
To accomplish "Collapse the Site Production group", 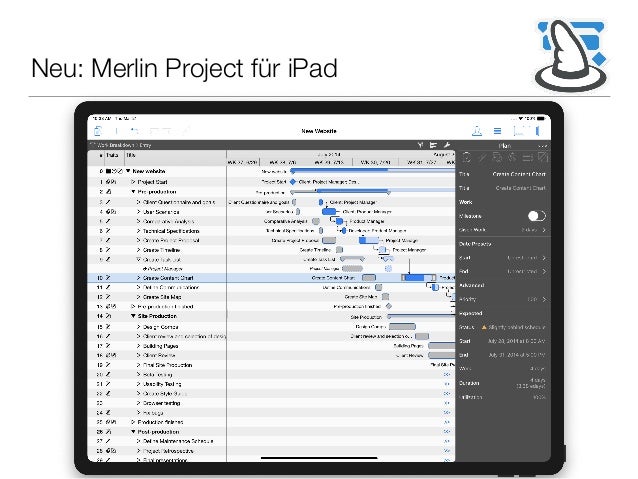I will pyautogui.click(x=133, y=316).
